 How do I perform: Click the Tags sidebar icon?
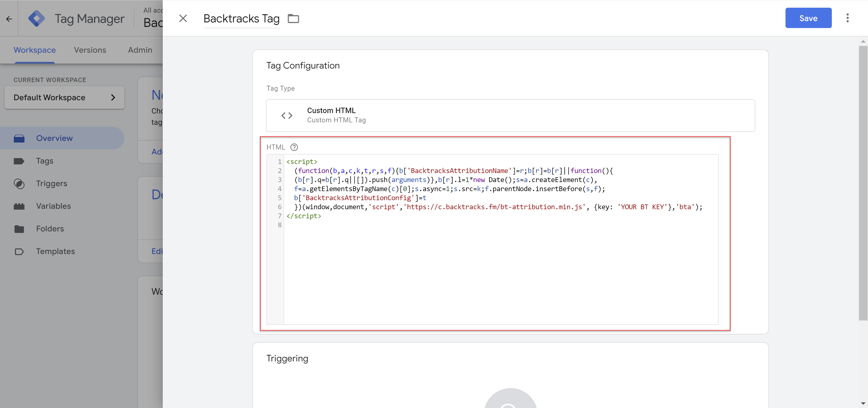[19, 161]
